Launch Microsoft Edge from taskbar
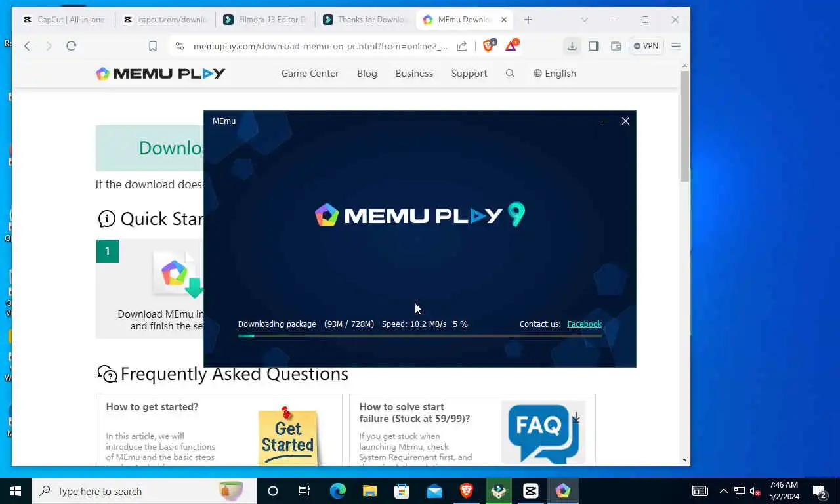 337,491
